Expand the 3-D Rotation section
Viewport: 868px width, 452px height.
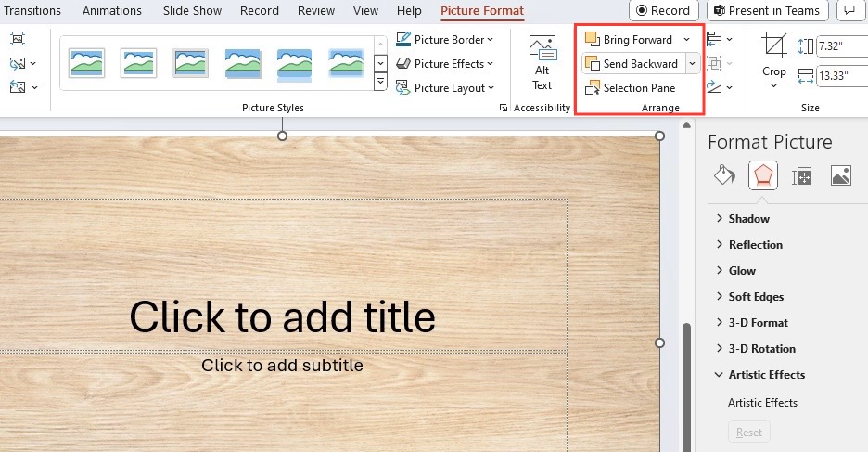coord(756,348)
